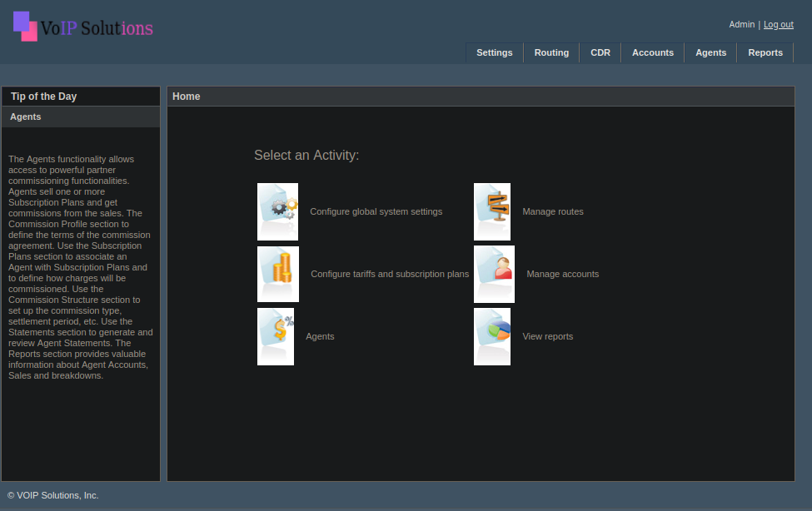The width and height of the screenshot is (812, 511).
Task: Click the VoIP Solutions logo
Action: point(83,27)
